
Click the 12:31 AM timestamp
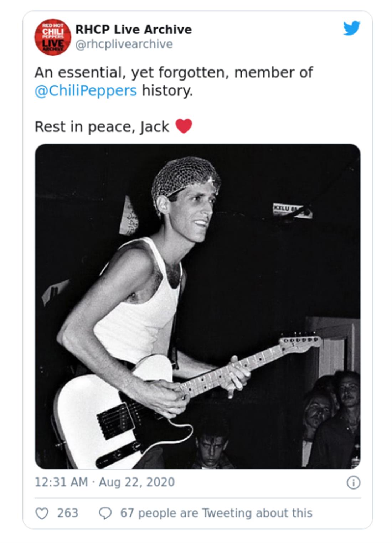(x=61, y=482)
